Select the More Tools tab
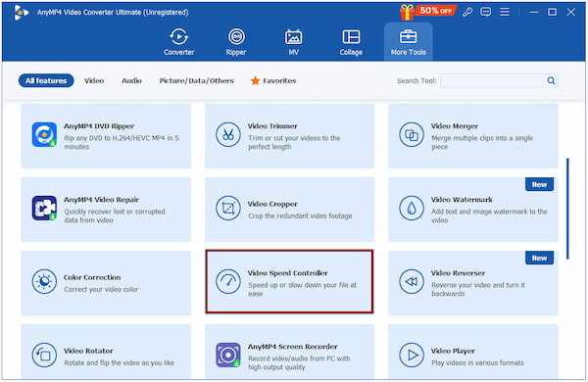This screenshot has width=588, height=382. click(x=408, y=42)
